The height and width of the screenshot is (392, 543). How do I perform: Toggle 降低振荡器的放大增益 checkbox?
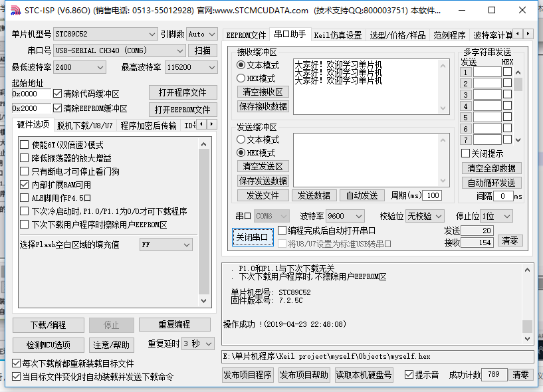(24, 158)
